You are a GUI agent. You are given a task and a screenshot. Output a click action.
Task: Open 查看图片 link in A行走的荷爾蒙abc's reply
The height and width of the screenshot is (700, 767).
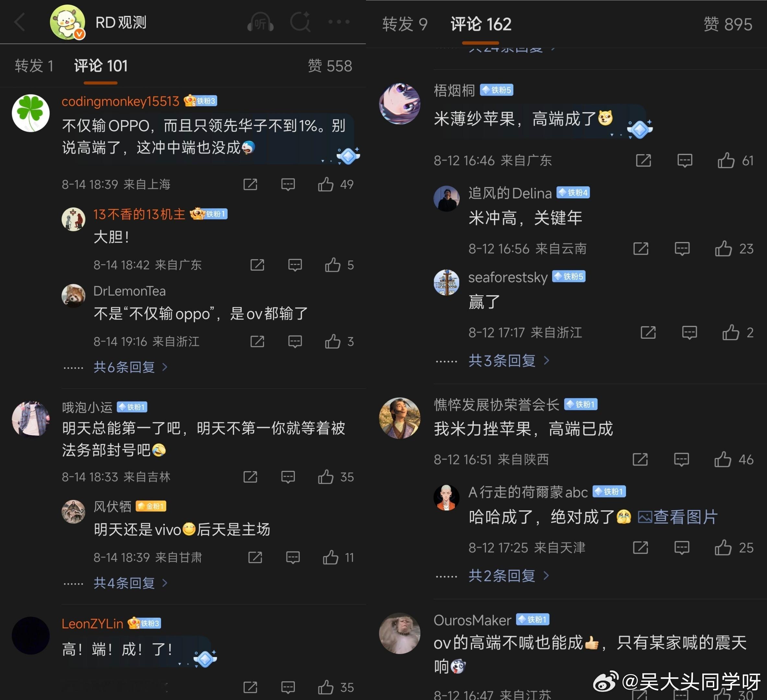click(677, 517)
